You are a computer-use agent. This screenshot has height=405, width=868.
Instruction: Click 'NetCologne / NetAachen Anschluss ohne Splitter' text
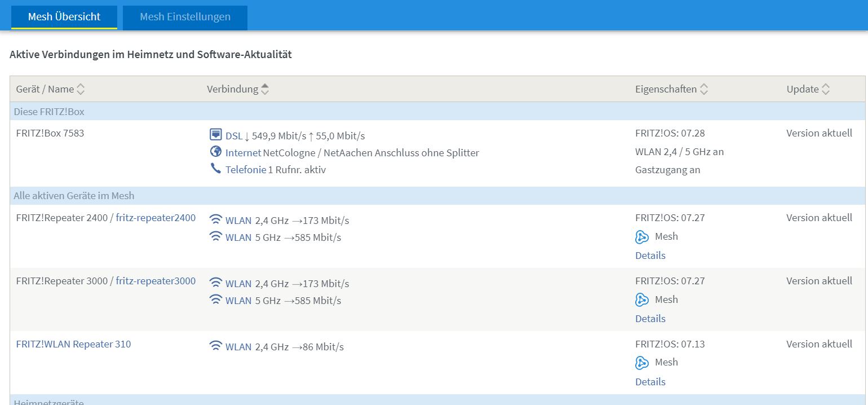click(x=371, y=153)
